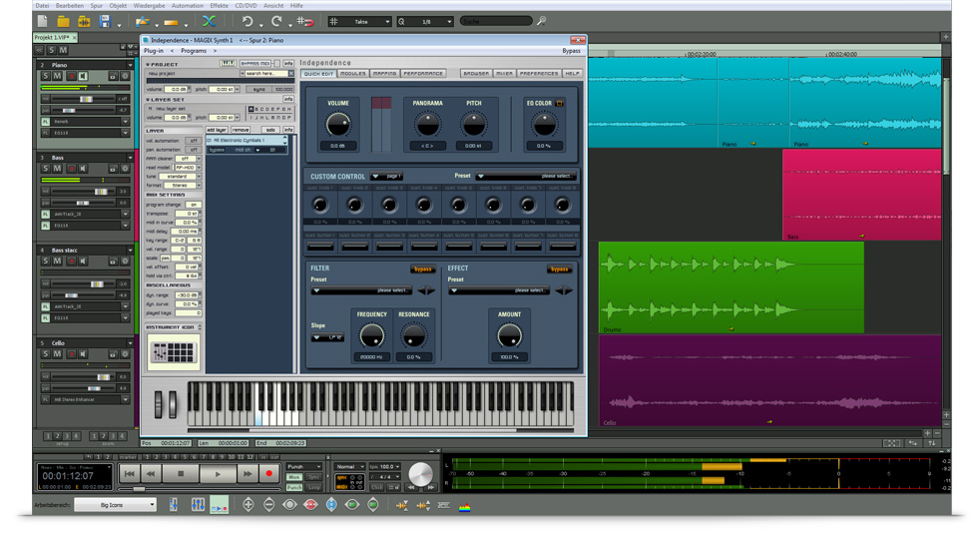The image size is (980, 534).
Task: Click the blue diamond icon in the bottom toolbar
Action: pos(331,505)
